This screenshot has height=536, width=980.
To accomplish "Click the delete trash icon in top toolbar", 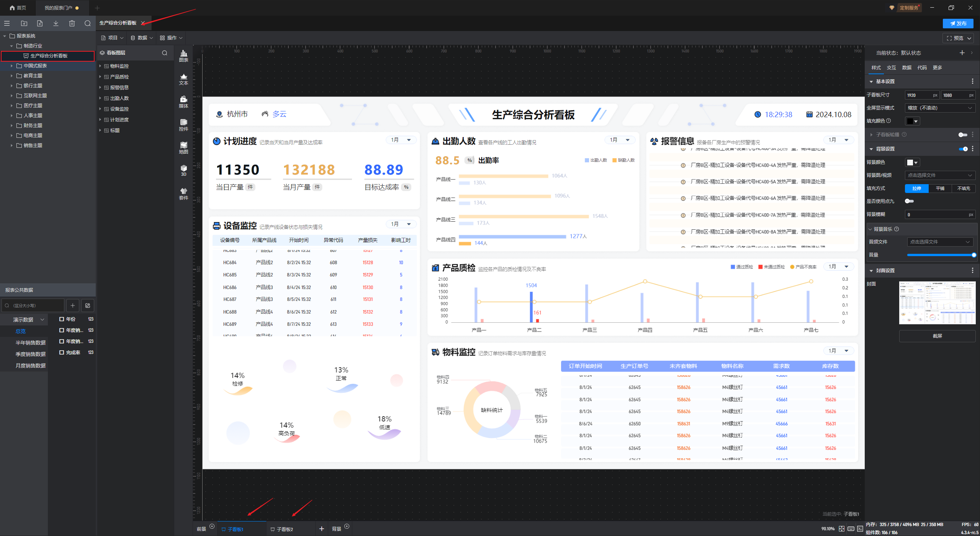I will 72,23.
